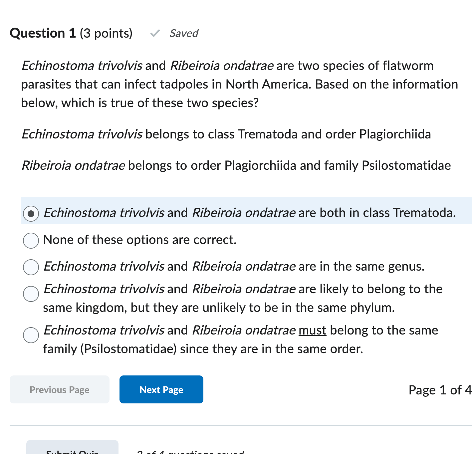
Task: Click the Saved checkmark icon
Action: tap(154, 33)
